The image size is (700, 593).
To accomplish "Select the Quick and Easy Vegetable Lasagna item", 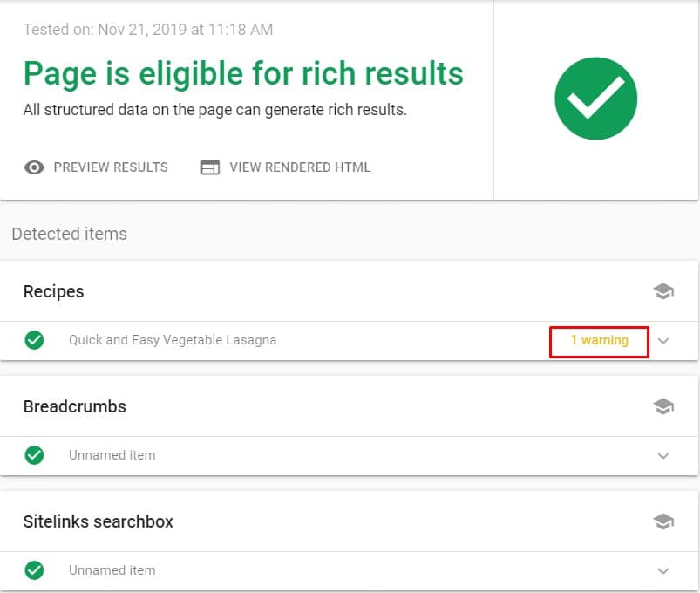I will (x=173, y=340).
